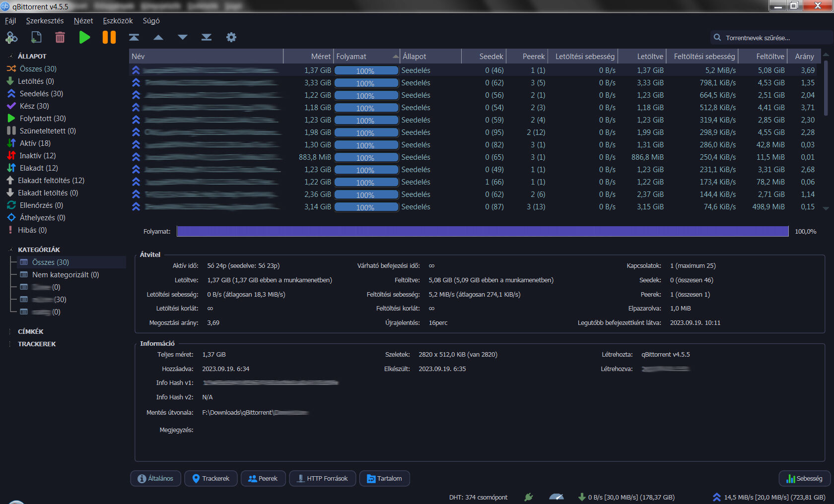834x504 pixels.
Task: Filter by Folytatott (30) status
Action: pos(36,119)
